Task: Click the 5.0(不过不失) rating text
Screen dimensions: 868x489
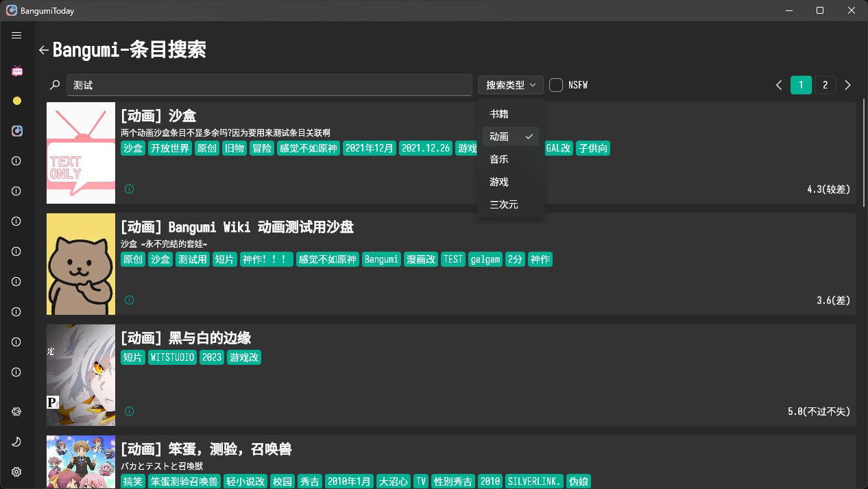Action: (x=819, y=411)
